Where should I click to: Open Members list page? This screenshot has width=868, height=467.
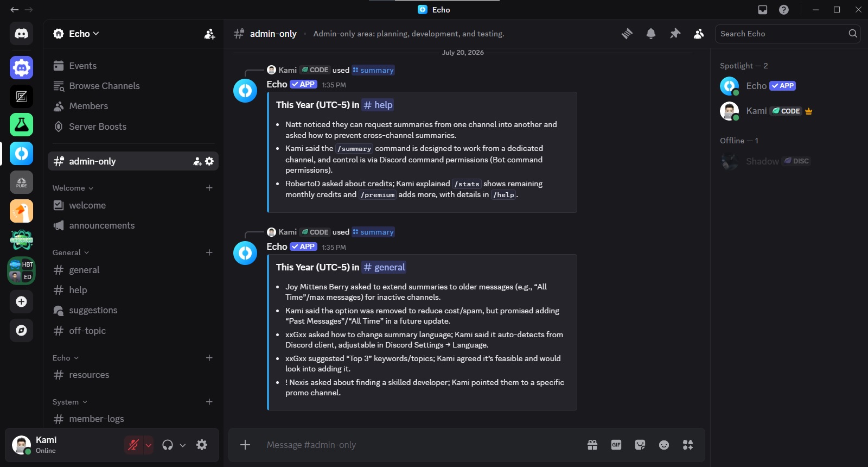coord(133,106)
